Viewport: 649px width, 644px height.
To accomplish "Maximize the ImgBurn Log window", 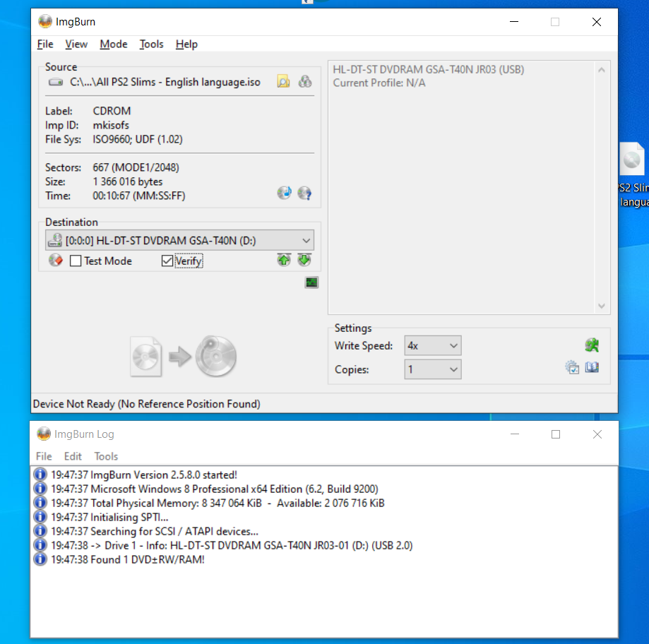I will coord(556,434).
